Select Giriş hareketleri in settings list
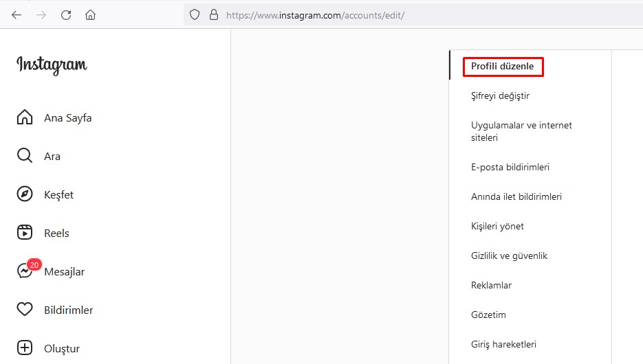643x364 pixels. [503, 344]
